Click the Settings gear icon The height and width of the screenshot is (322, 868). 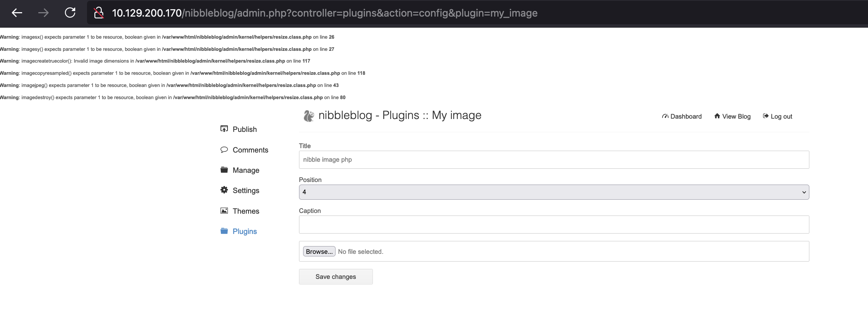[224, 190]
